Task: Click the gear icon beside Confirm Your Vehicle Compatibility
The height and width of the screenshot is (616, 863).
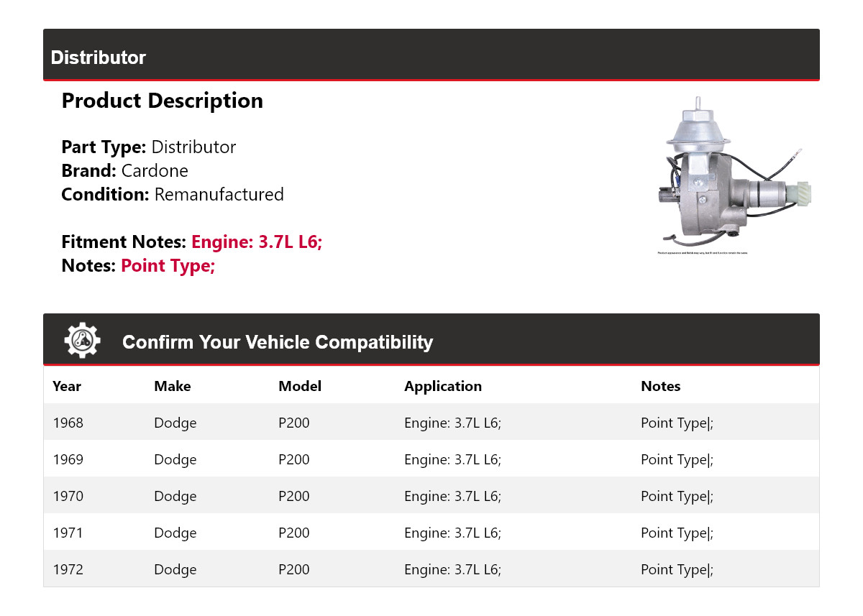Action: click(82, 341)
